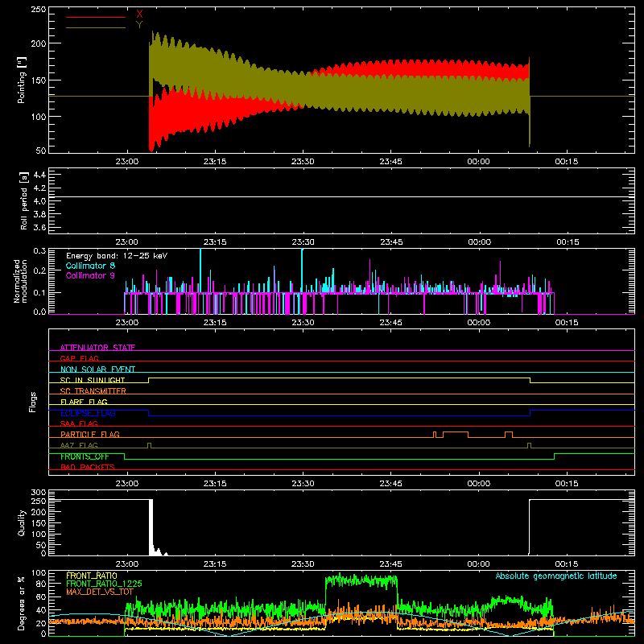Image resolution: width=644 pixels, height=644 pixels.
Task: Select the 'Roll period [s]' axis label
Action: coord(24,200)
